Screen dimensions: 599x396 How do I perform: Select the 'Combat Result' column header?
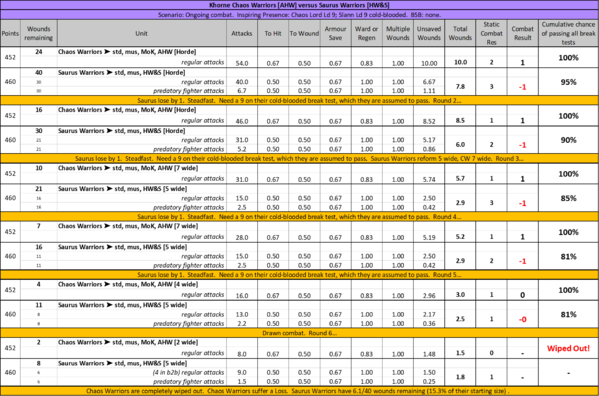[523, 33]
